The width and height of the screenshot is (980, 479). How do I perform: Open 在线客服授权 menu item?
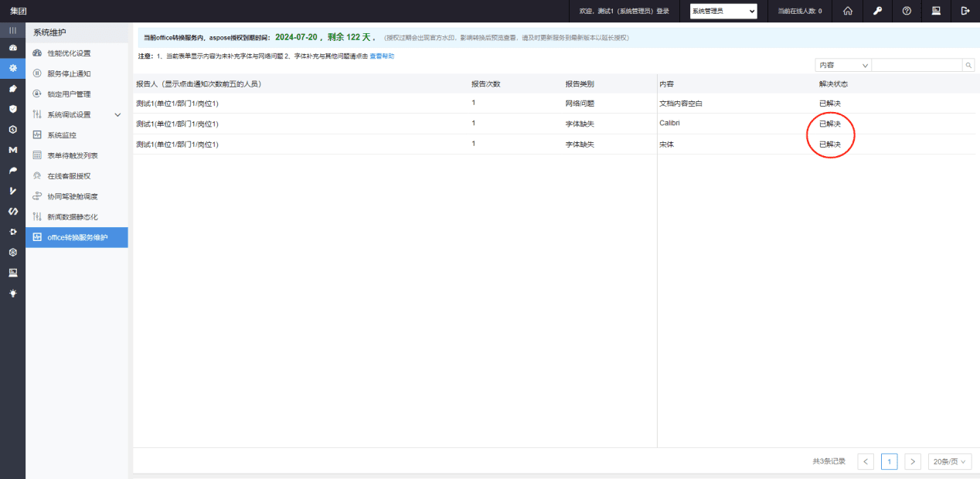pyautogui.click(x=77, y=176)
